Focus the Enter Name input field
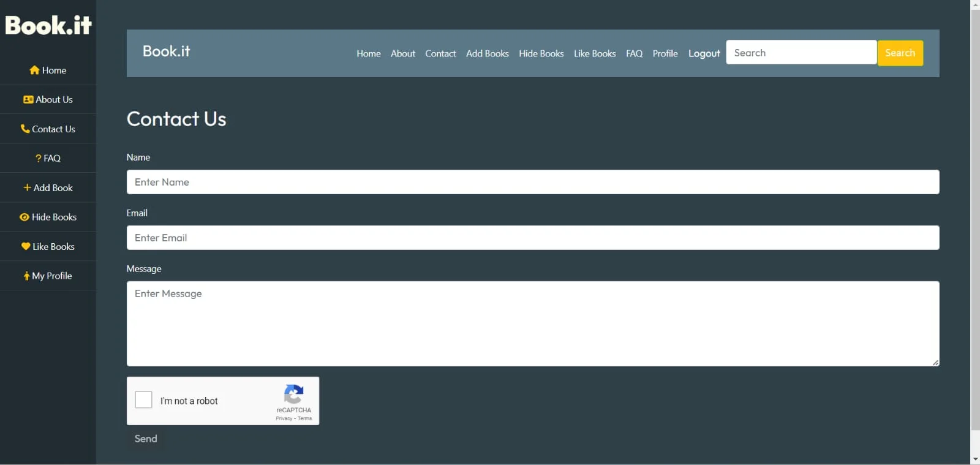Viewport: 980px width, 465px height. 532,182
